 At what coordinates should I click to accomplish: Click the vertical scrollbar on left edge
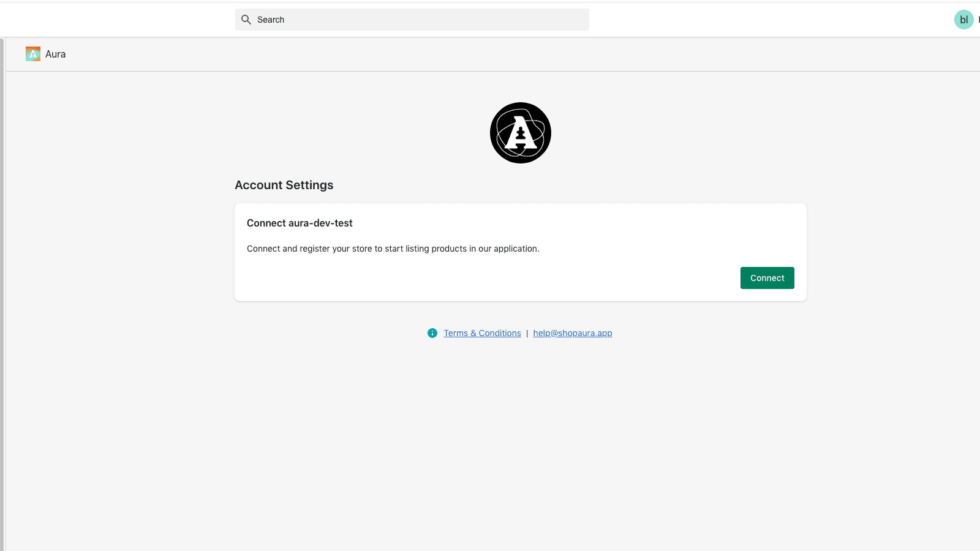pyautogui.click(x=2, y=294)
